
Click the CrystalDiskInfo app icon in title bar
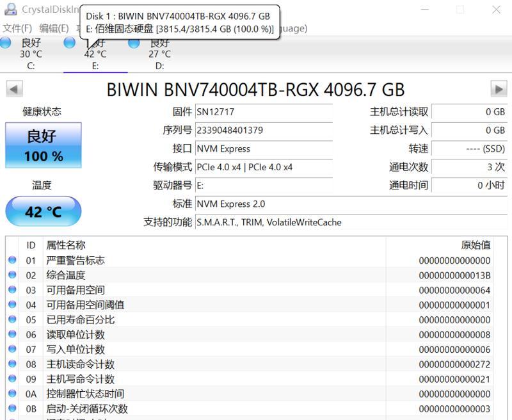[x=10, y=9]
